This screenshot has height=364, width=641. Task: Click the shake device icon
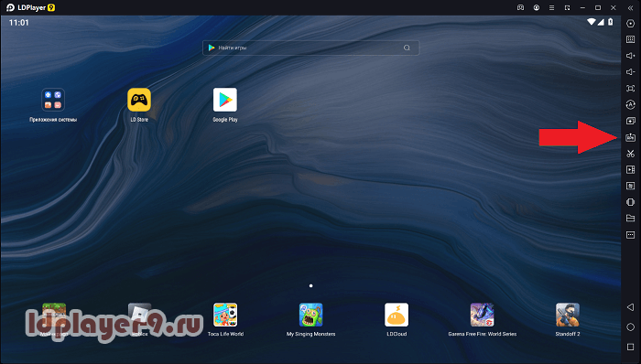click(x=630, y=202)
